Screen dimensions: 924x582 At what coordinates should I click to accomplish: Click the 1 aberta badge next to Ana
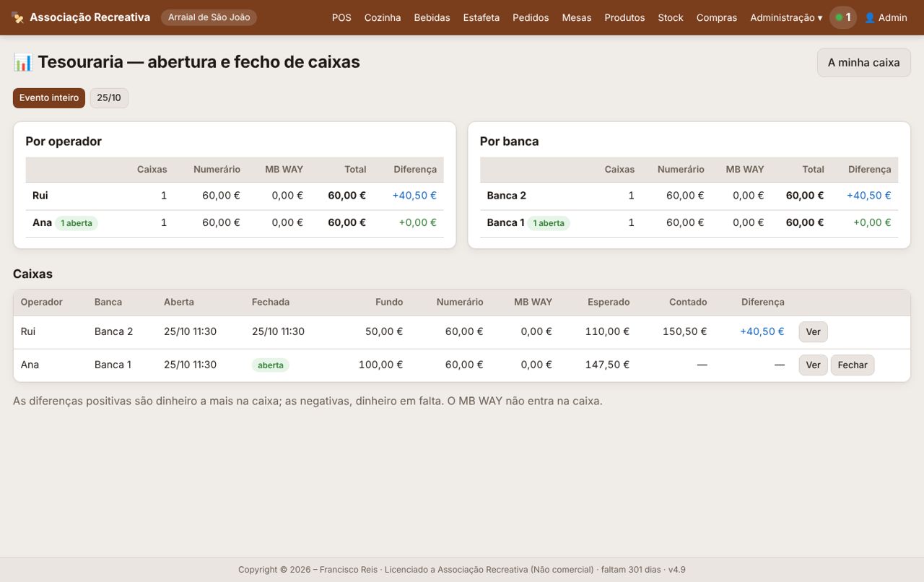click(x=77, y=223)
